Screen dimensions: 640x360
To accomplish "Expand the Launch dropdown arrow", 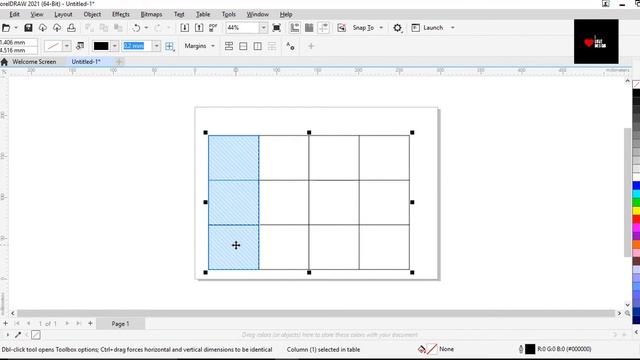I will coord(452,28).
